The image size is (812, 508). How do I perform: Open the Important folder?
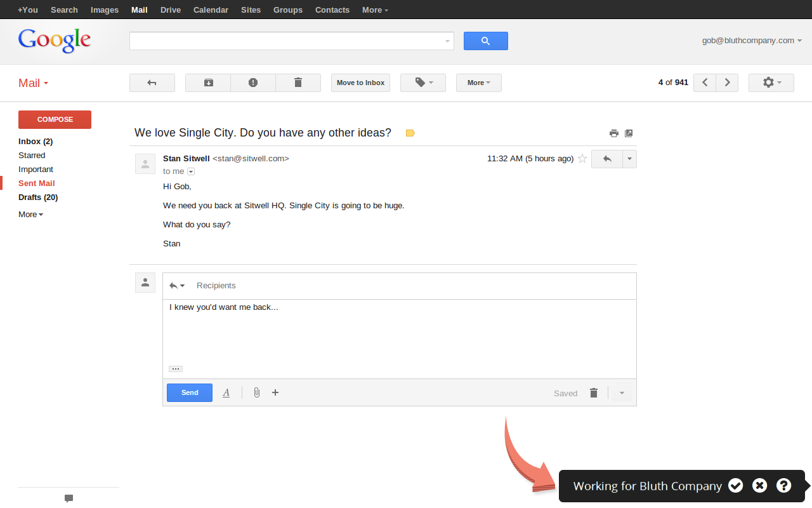tap(36, 170)
